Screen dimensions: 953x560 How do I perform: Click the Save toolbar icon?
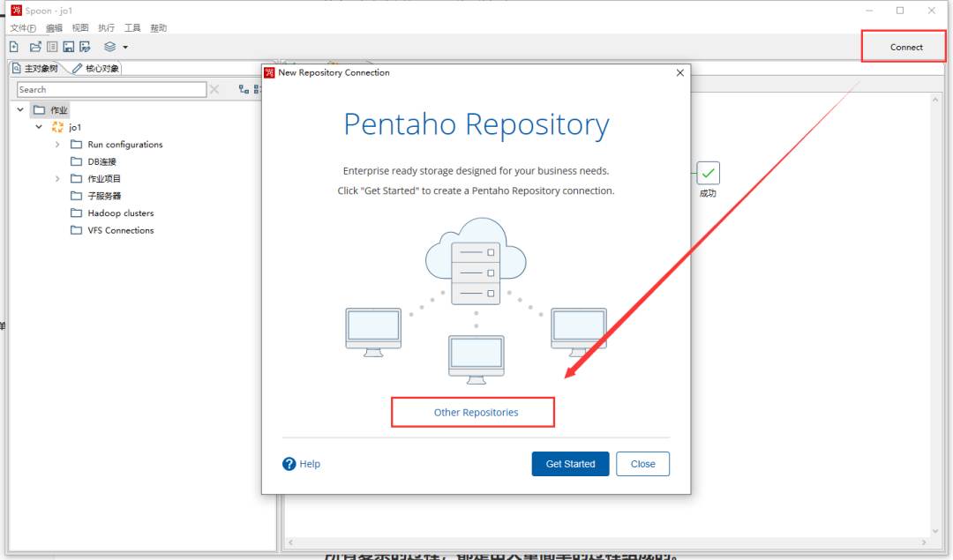click(x=69, y=47)
